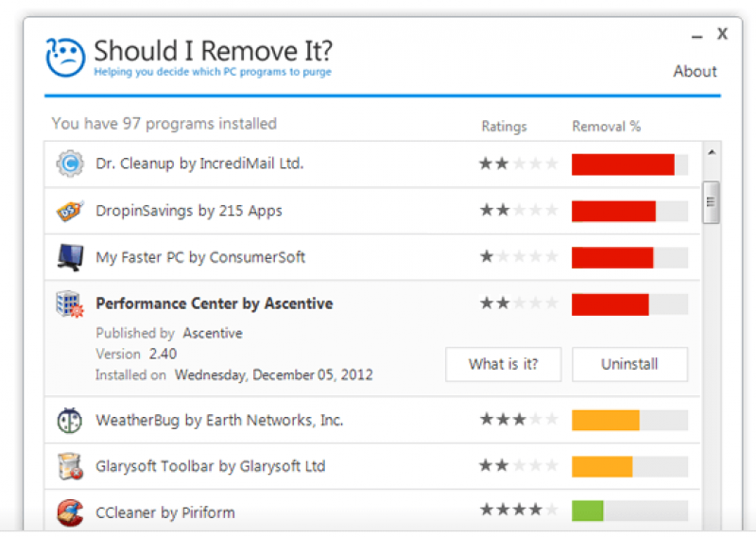Uninstall Performance Center by Ascentive
Viewport: 756px width, 537px height.
[x=629, y=364]
